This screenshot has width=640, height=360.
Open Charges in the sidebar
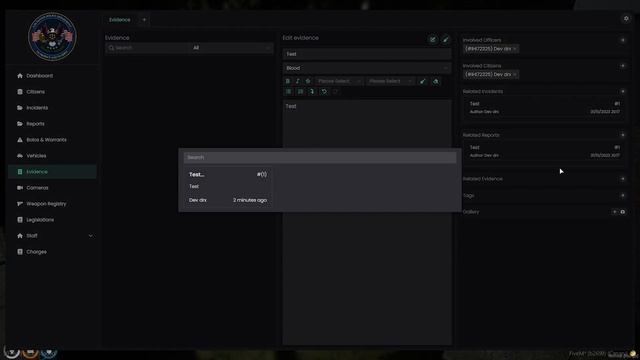52,252
